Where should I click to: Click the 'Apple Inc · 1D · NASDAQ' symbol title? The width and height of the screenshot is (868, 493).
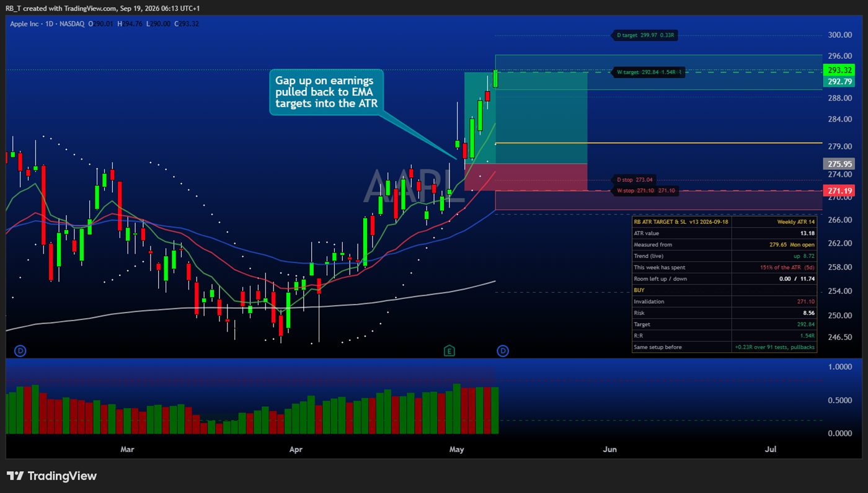pyautogui.click(x=47, y=24)
